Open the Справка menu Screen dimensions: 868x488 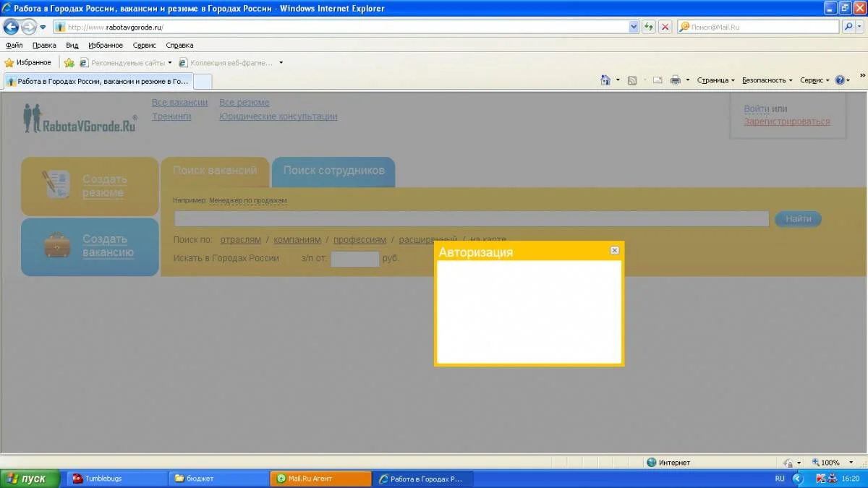point(179,45)
